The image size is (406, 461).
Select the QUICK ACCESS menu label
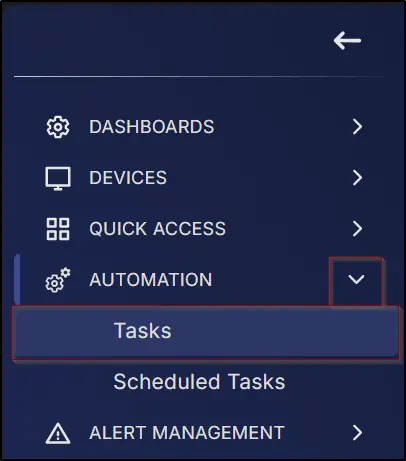tap(157, 229)
